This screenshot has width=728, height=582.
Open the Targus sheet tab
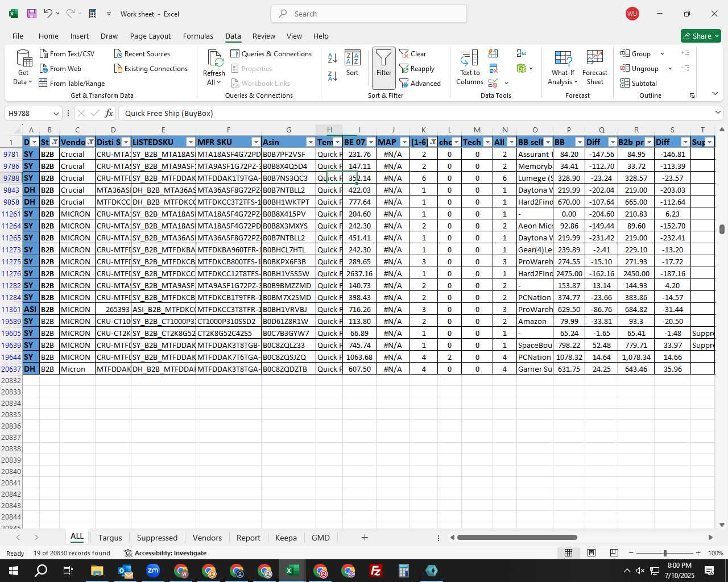(110, 538)
